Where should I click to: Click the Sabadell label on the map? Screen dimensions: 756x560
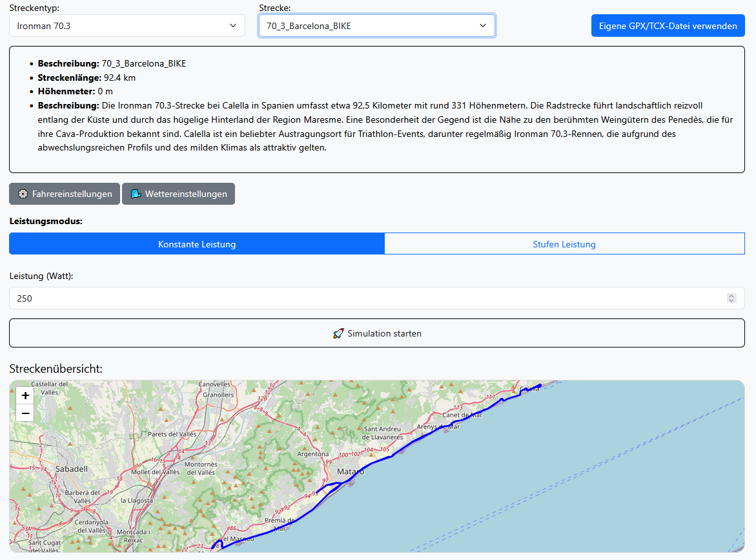coord(72,469)
